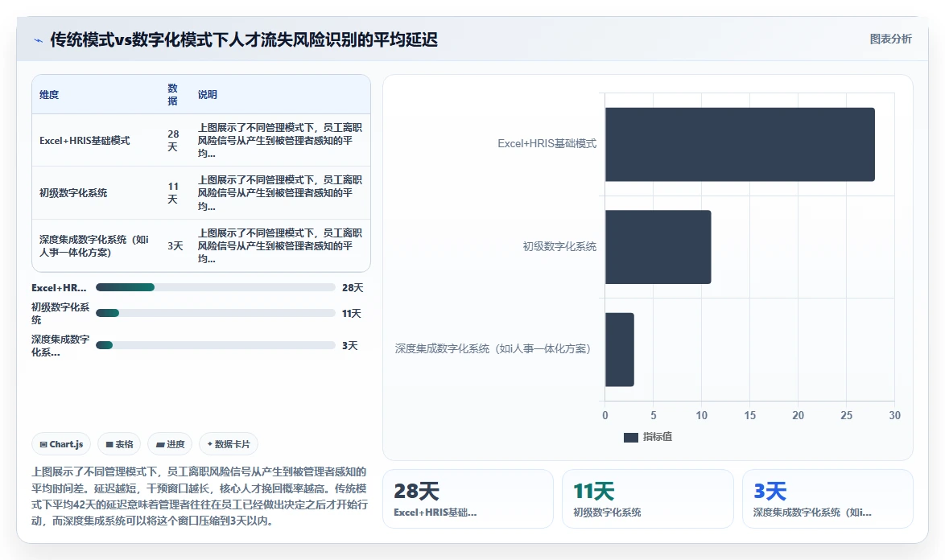Open the 3天 data card

[827, 499]
